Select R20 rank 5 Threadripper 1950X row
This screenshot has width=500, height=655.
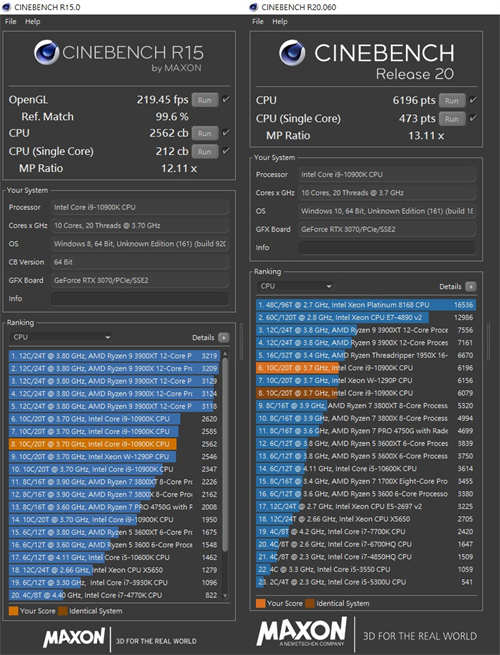[366, 355]
